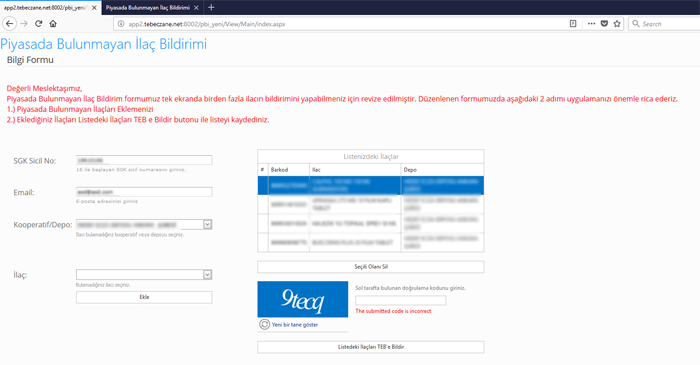
Task: Click the browser forward arrow
Action: 25,24
